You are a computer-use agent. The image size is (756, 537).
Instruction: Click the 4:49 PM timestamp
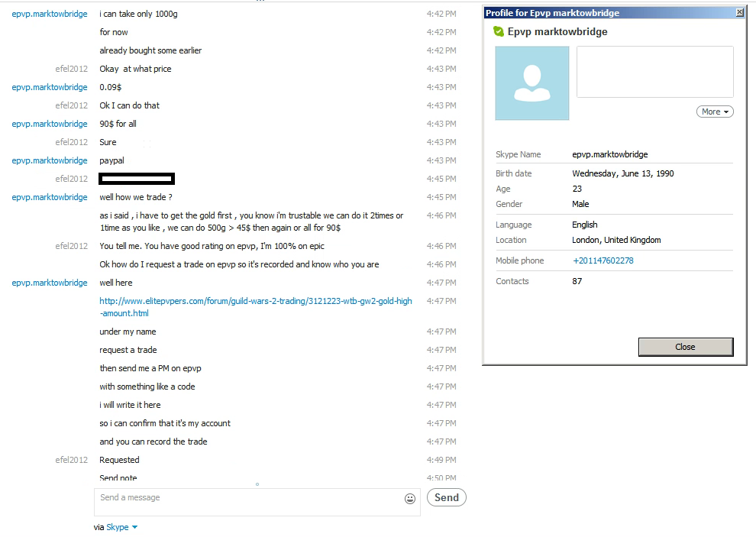click(441, 460)
